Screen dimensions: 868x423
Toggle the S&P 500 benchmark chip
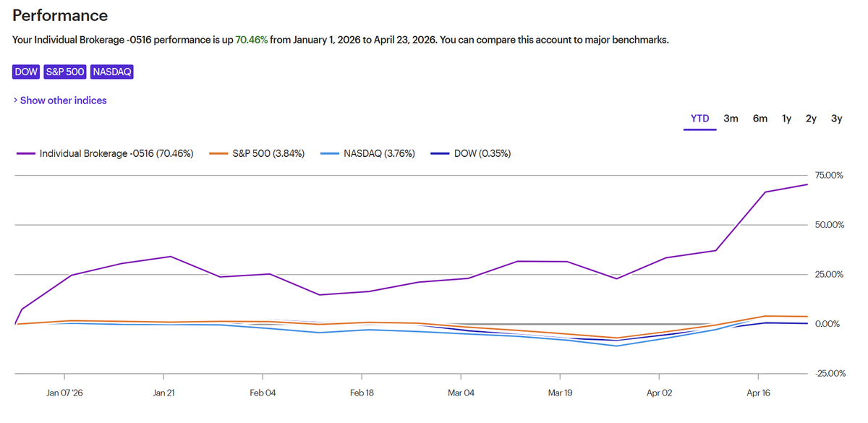tap(66, 72)
